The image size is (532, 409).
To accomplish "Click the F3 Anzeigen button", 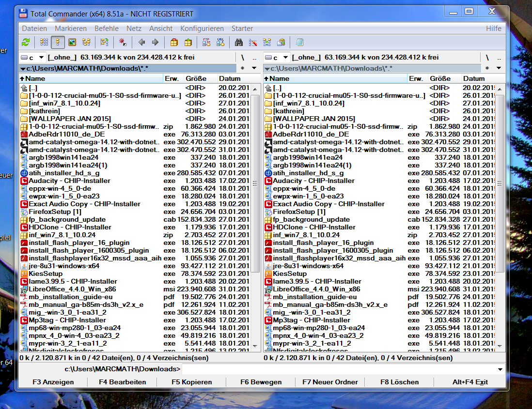I will tap(53, 382).
